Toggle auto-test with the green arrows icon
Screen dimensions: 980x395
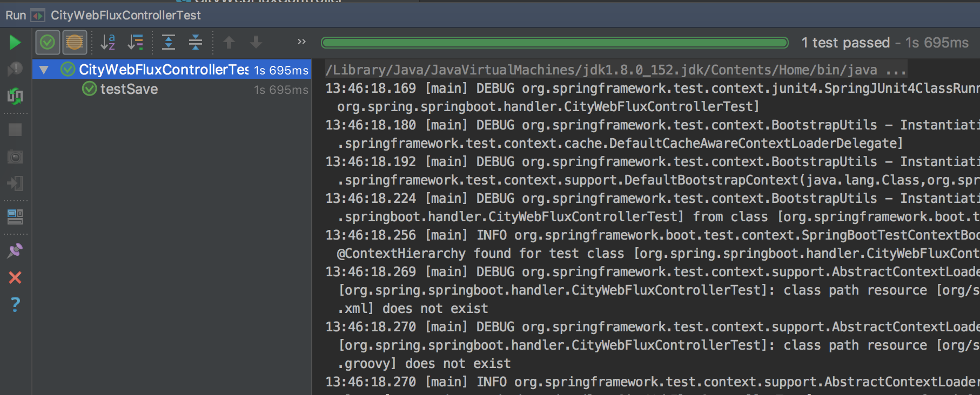point(15,96)
